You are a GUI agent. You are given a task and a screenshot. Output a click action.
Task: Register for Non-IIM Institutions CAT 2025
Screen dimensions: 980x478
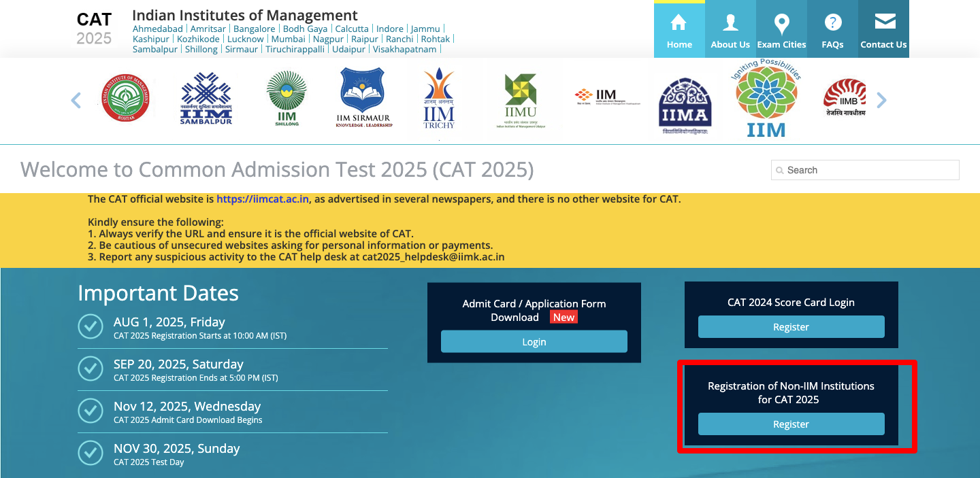[791, 424]
